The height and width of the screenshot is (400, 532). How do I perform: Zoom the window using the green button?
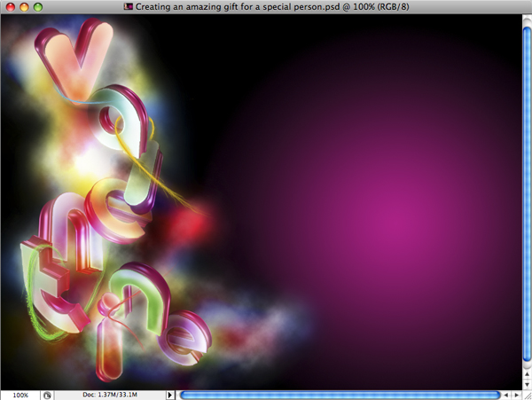point(38,7)
